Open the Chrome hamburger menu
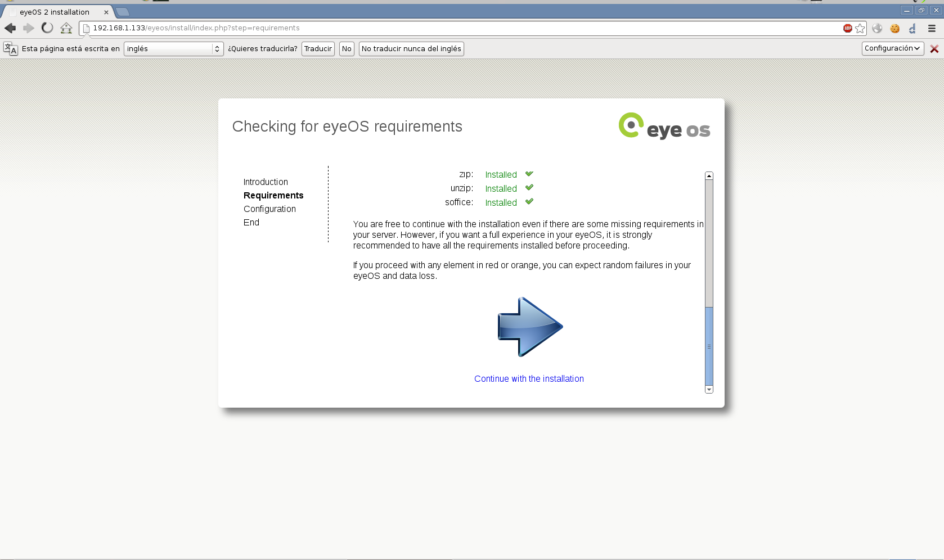This screenshot has height=560, width=944. click(932, 28)
